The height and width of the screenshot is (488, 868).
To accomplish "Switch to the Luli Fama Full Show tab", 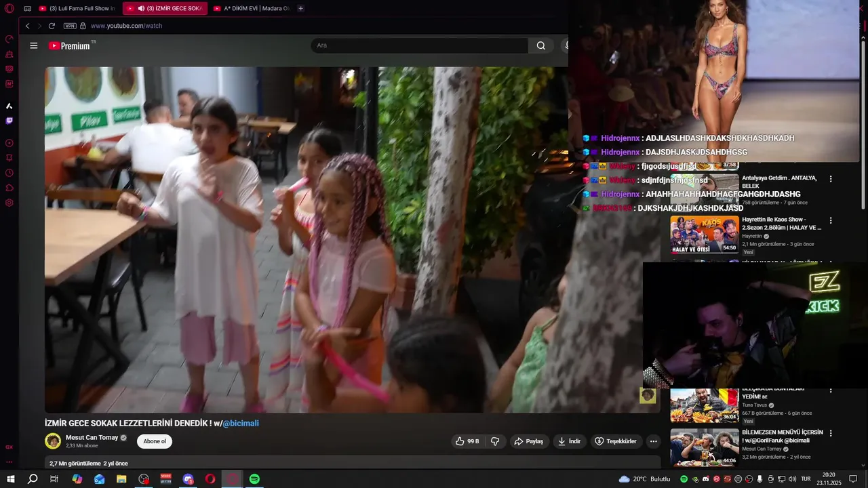I will [77, 9].
